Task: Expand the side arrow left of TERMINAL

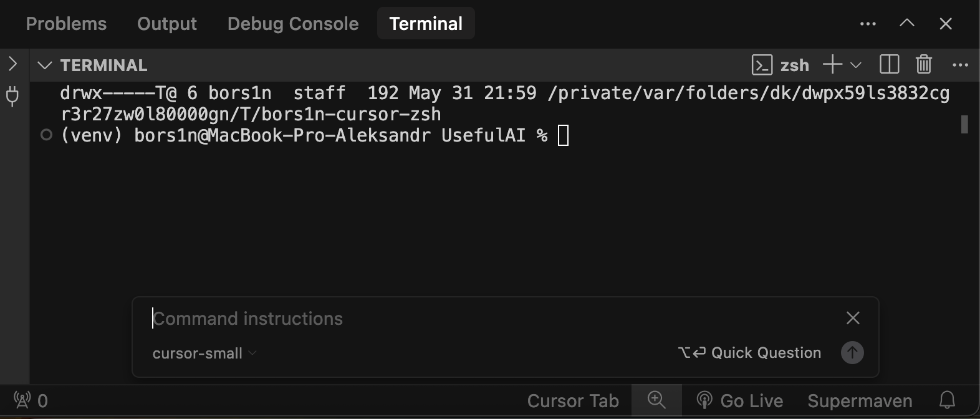Action: (x=13, y=64)
